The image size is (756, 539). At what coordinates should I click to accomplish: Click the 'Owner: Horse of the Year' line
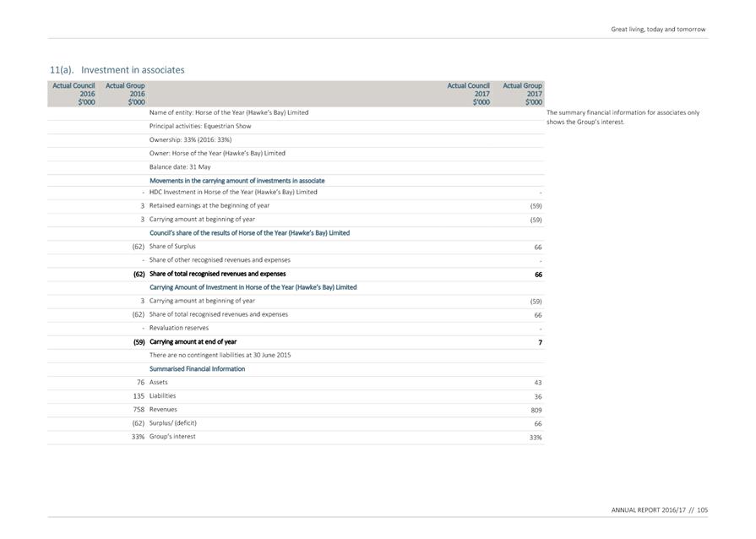(x=217, y=153)
